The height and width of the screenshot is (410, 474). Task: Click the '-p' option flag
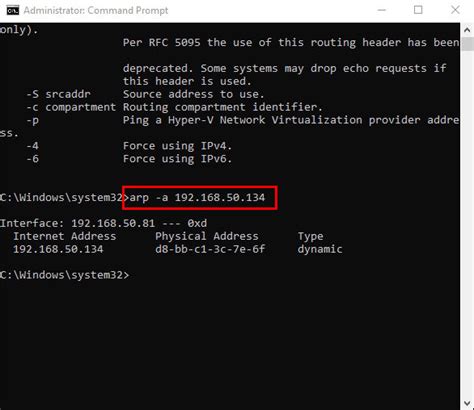33,120
